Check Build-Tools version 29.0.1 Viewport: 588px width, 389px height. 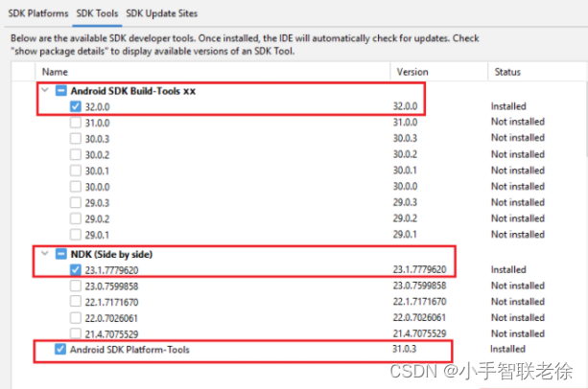pyautogui.click(x=76, y=235)
